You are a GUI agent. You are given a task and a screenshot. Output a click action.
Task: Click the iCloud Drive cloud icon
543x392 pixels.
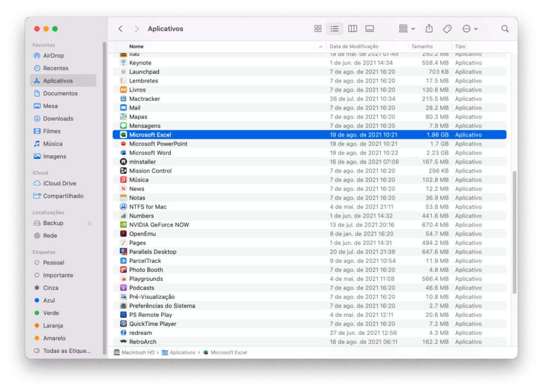37,183
